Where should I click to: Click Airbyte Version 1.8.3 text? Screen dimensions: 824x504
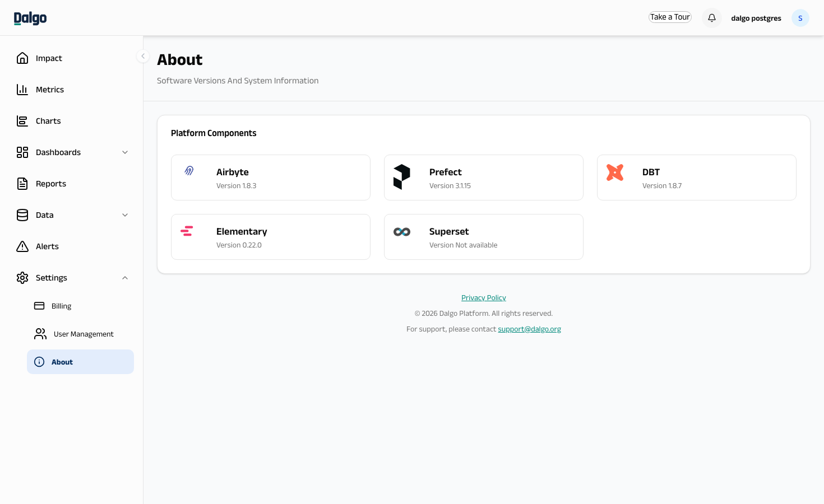(236, 186)
